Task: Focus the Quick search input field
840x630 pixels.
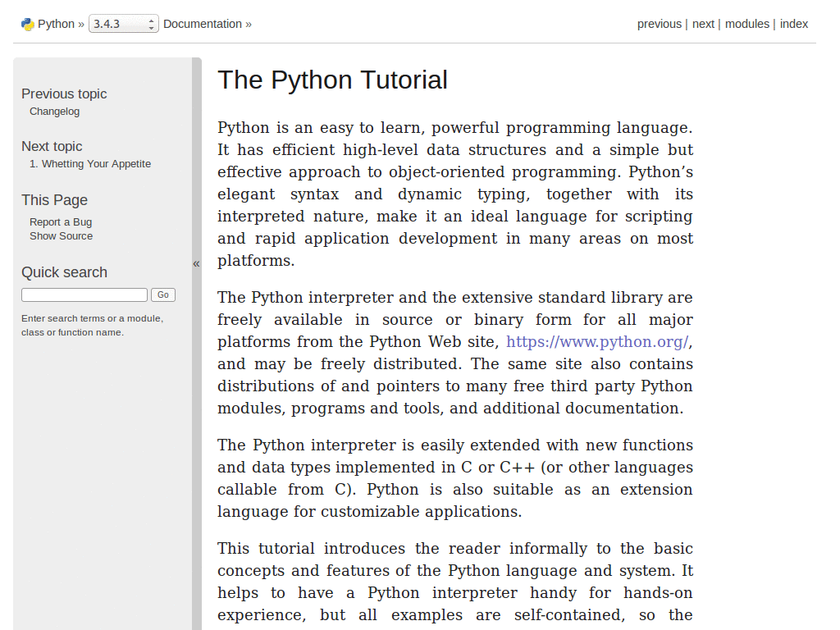Action: coord(84,294)
